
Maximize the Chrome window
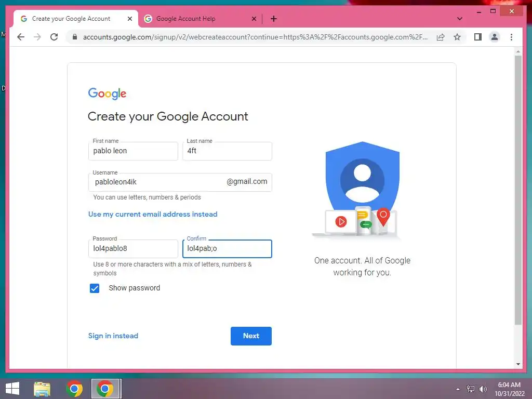[493, 11]
